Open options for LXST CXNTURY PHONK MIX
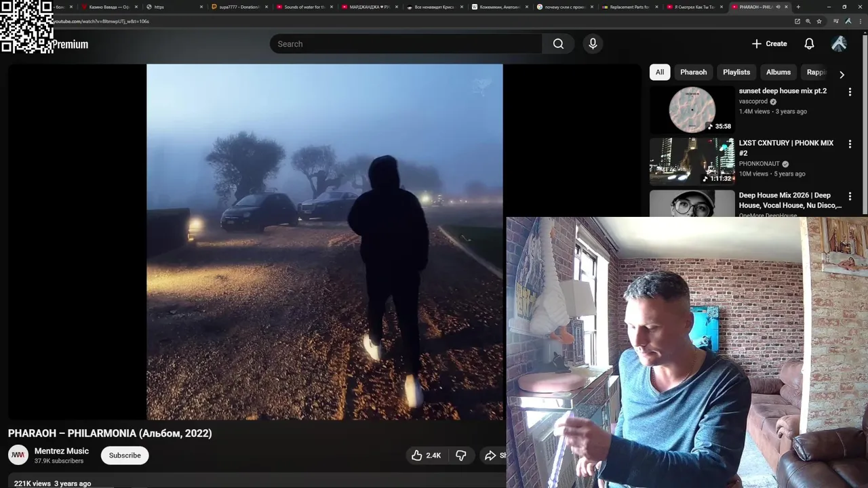 [x=850, y=144]
